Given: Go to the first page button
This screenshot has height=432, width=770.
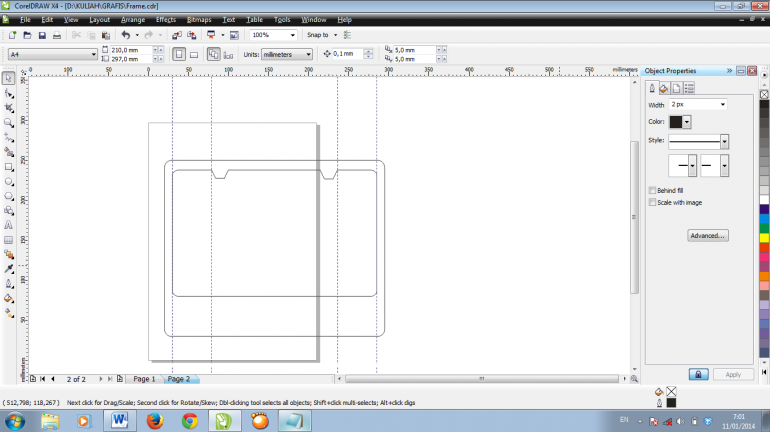Looking at the screenshot, I should coord(42,379).
